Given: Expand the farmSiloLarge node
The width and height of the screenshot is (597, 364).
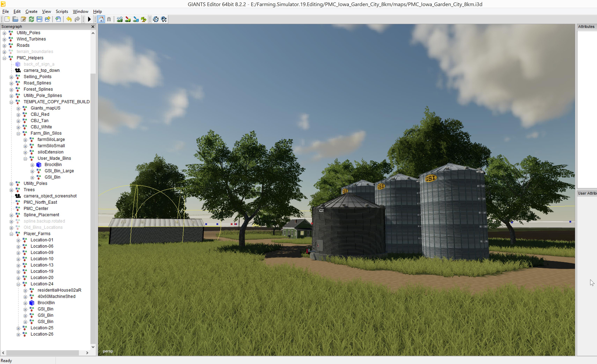Looking at the screenshot, I should (x=25, y=140).
